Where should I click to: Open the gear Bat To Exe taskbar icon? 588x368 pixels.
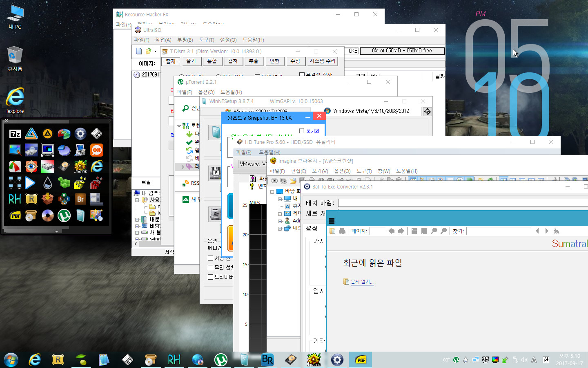(337, 360)
